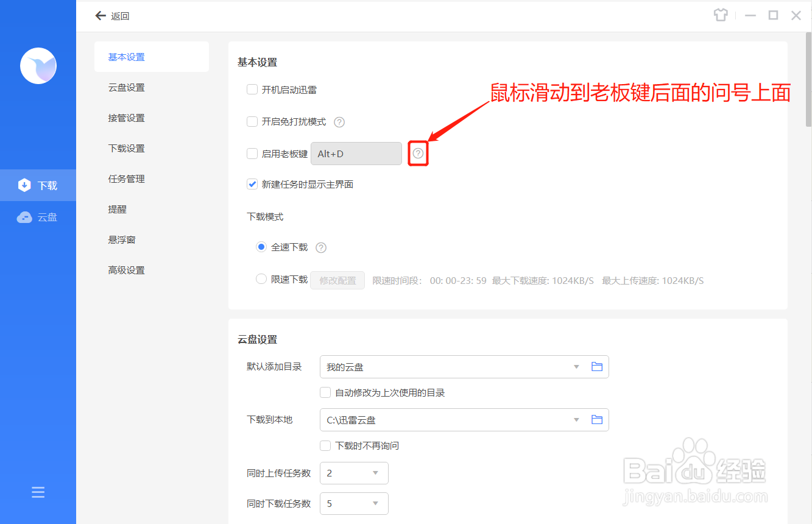This screenshot has width=812, height=524.
Task: Click the download icon in the left sidebar
Action: click(x=24, y=185)
